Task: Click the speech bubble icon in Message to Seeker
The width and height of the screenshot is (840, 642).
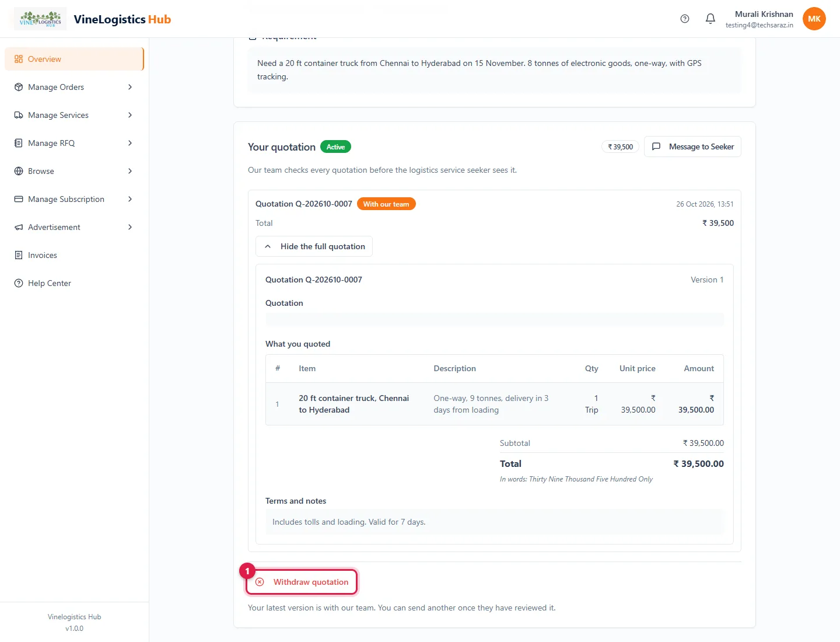Action: coord(656,146)
